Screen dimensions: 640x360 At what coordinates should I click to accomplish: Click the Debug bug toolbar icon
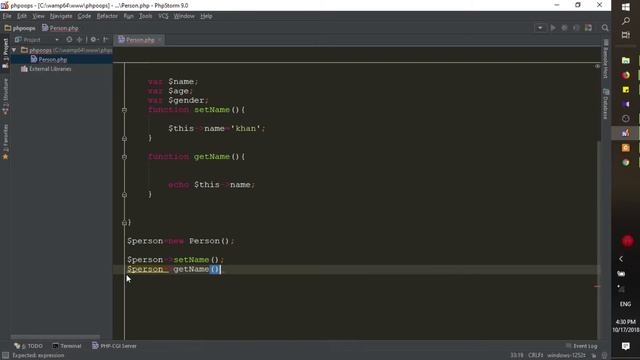pyautogui.click(x=564, y=28)
